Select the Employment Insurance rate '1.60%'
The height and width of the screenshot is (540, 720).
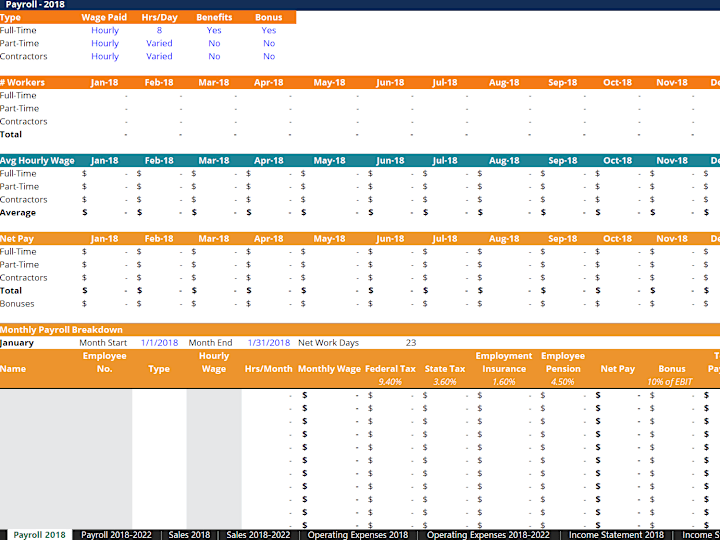tap(504, 382)
